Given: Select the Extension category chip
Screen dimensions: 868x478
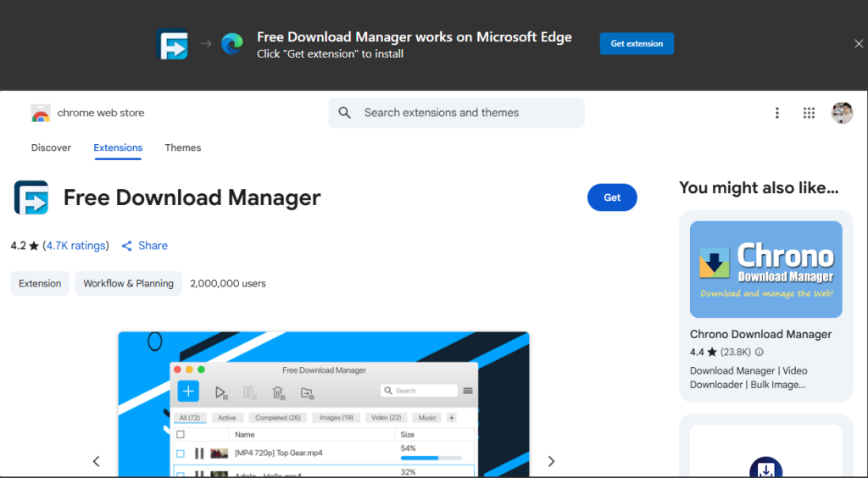Looking at the screenshot, I should [40, 283].
